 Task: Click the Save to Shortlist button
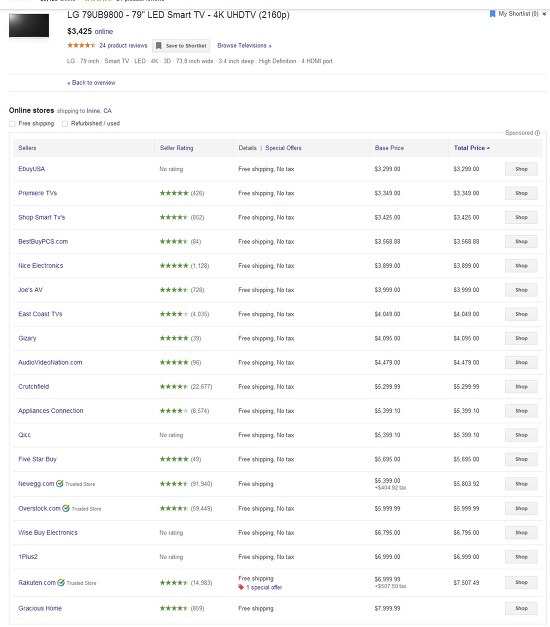pos(181,46)
